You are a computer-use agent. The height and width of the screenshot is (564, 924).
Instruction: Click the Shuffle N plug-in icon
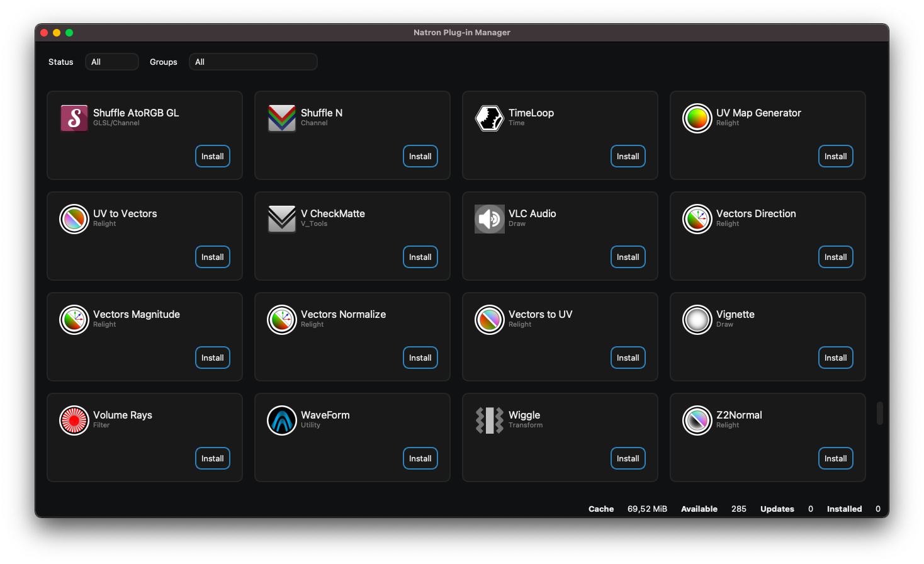click(x=282, y=118)
